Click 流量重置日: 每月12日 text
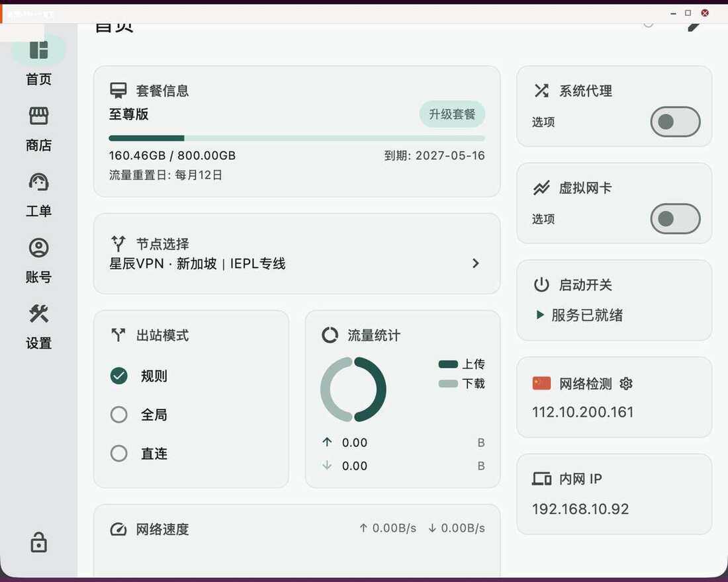This screenshot has height=582, width=728. pyautogui.click(x=165, y=175)
